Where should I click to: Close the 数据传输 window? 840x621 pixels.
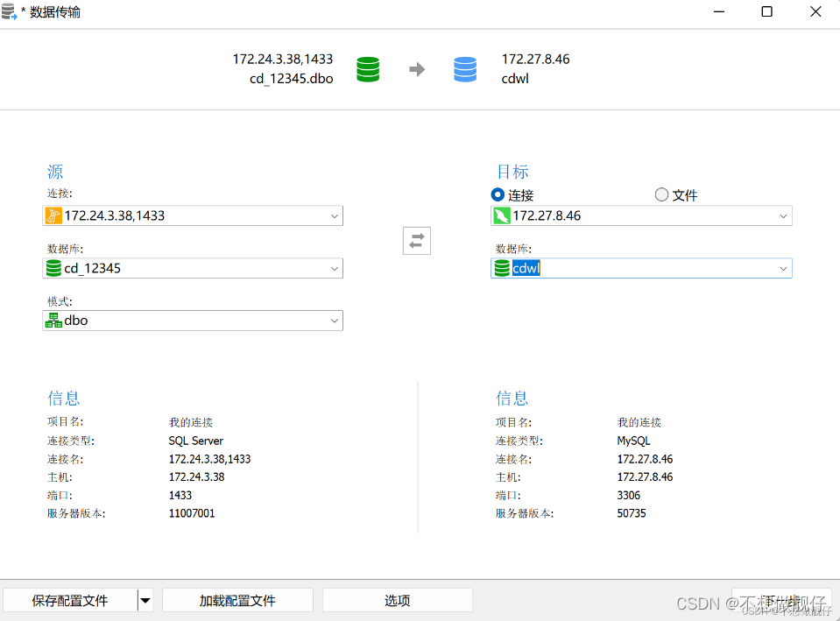click(815, 11)
